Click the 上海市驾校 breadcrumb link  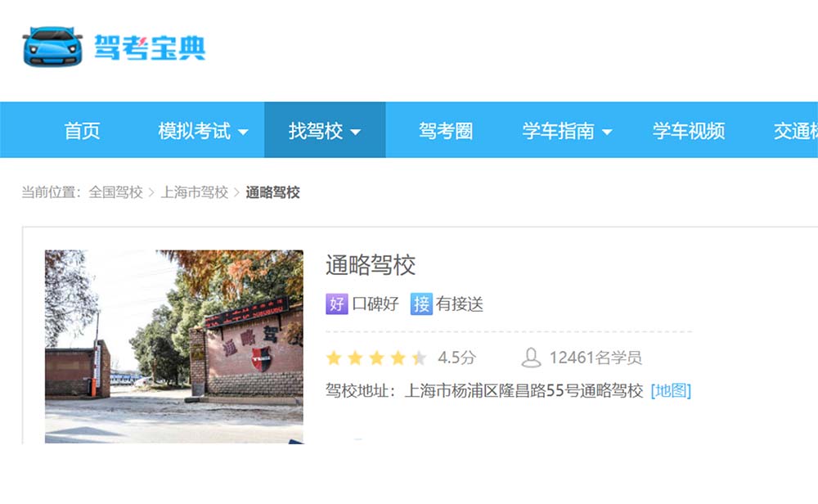click(194, 192)
